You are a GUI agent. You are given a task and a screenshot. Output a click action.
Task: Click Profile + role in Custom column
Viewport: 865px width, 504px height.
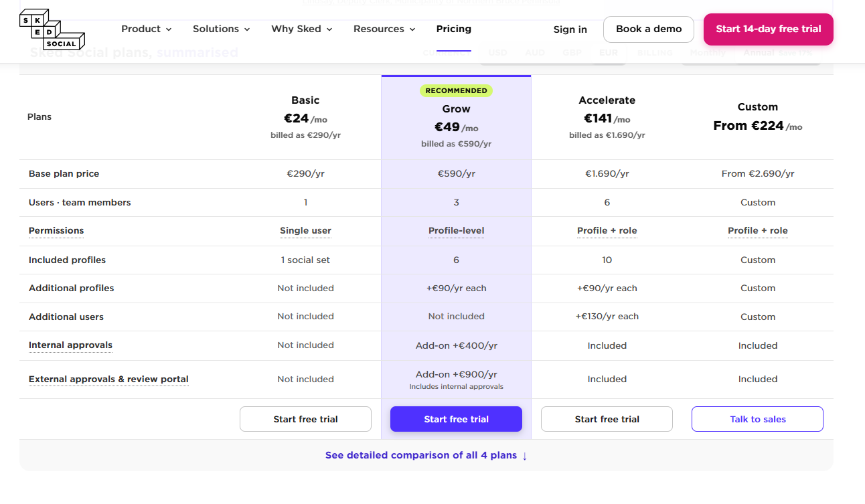[757, 231]
